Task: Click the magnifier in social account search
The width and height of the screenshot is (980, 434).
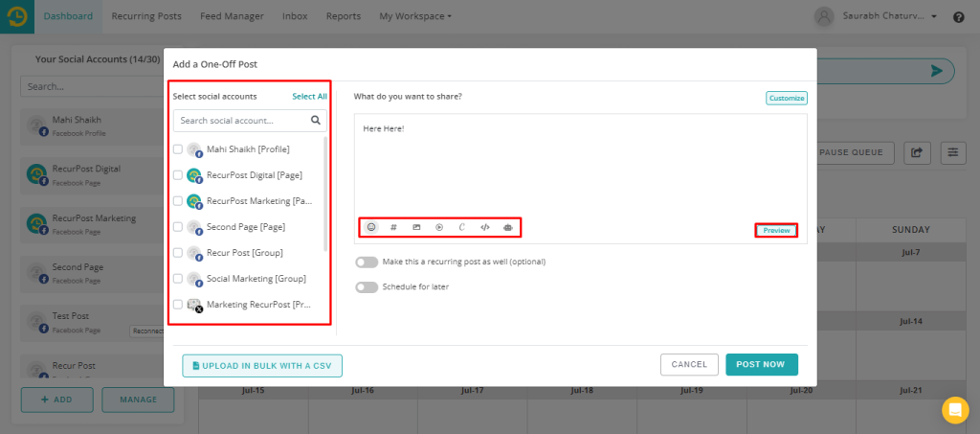Action: pyautogui.click(x=316, y=120)
